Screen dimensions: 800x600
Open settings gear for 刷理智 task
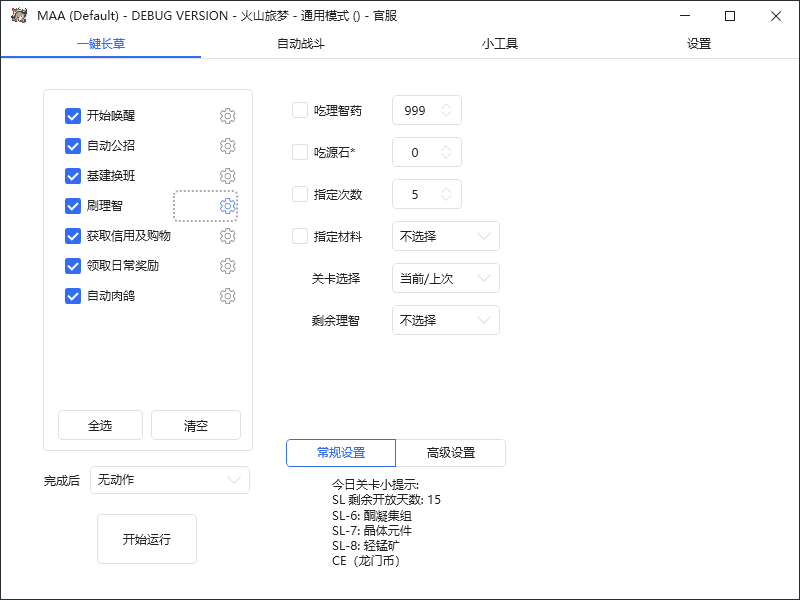click(227, 206)
